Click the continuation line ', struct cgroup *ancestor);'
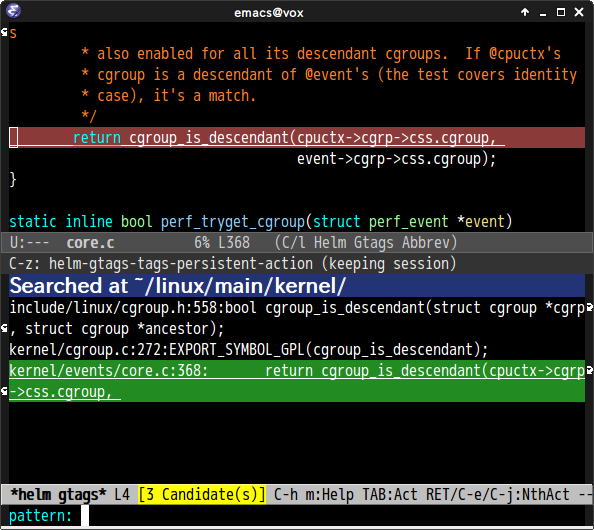 pyautogui.click(x=117, y=329)
